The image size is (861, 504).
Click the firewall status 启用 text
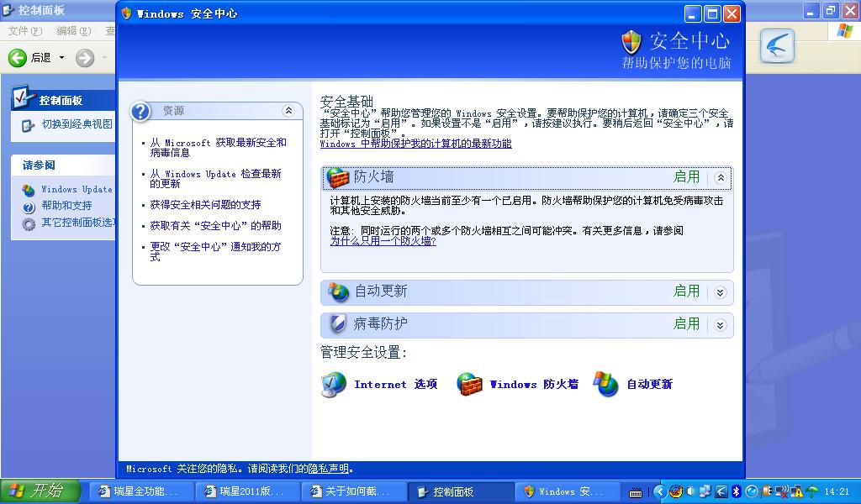686,177
